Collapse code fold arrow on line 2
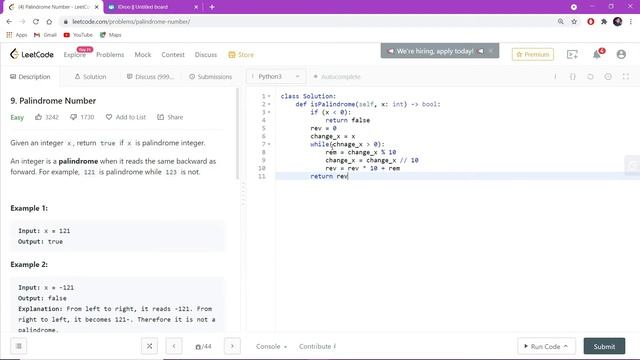This screenshot has width=640, height=360. point(269,104)
